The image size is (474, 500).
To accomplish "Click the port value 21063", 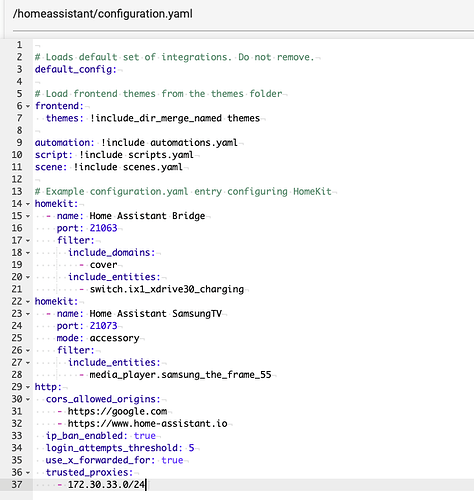I will [x=103, y=228].
